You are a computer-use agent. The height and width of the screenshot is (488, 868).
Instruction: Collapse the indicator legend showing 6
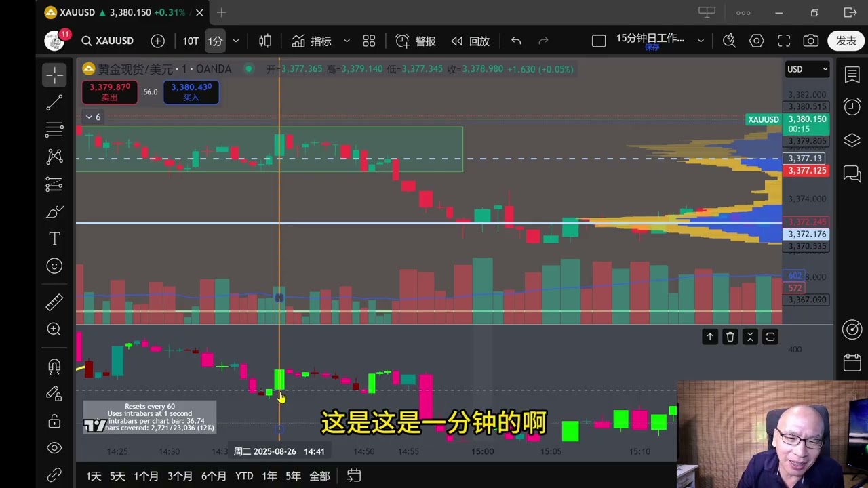coord(93,117)
